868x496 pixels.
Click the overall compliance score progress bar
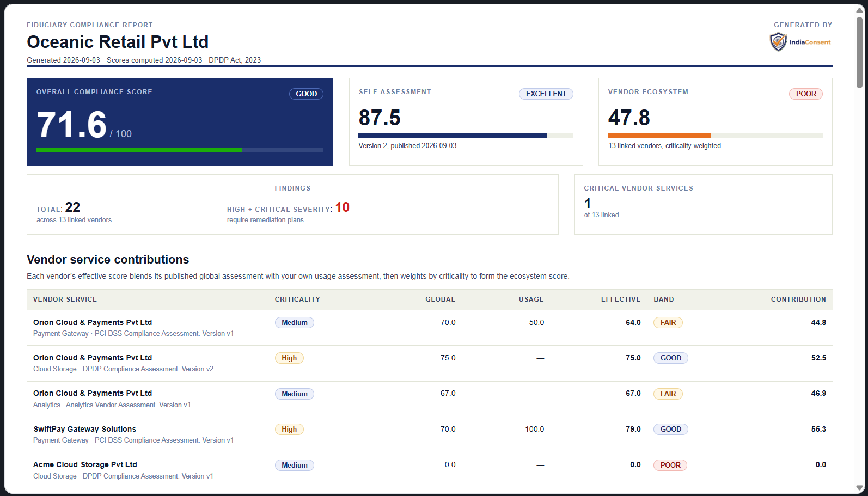pos(180,150)
